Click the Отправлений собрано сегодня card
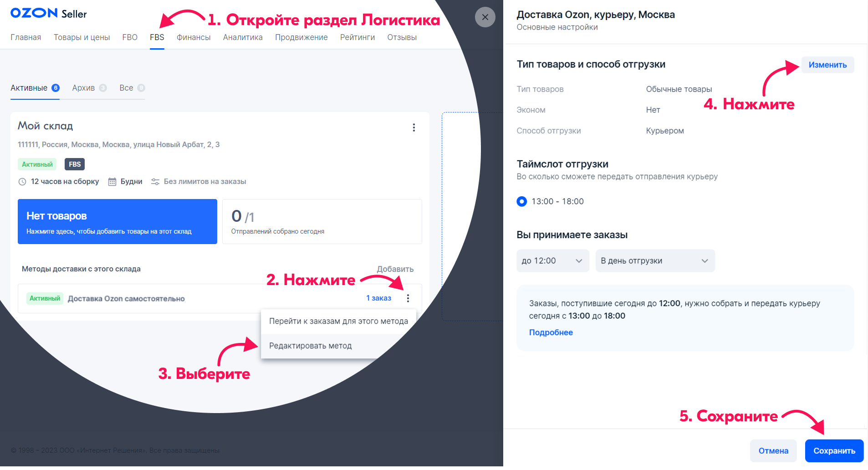The width and height of the screenshot is (868, 470). (322, 221)
